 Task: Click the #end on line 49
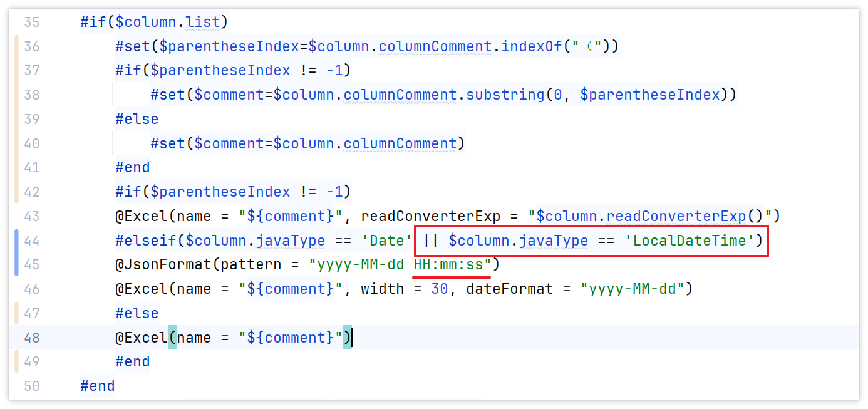pos(132,362)
